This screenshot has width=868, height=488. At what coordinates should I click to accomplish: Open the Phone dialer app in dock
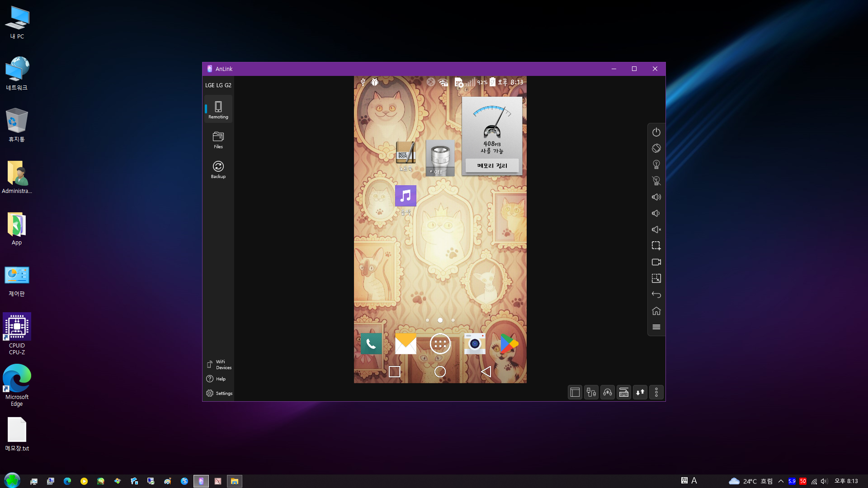point(371,344)
